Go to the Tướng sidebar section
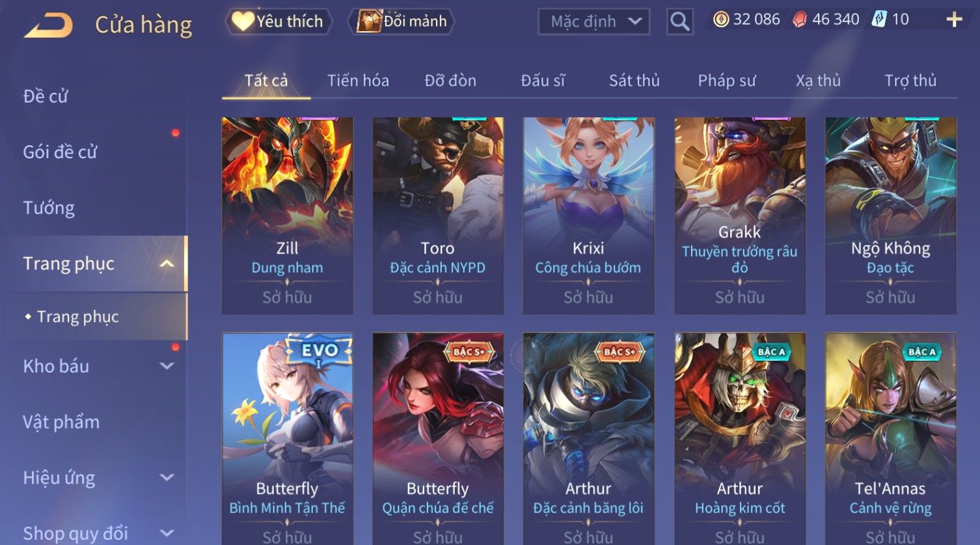This screenshot has width=980, height=545. (49, 208)
